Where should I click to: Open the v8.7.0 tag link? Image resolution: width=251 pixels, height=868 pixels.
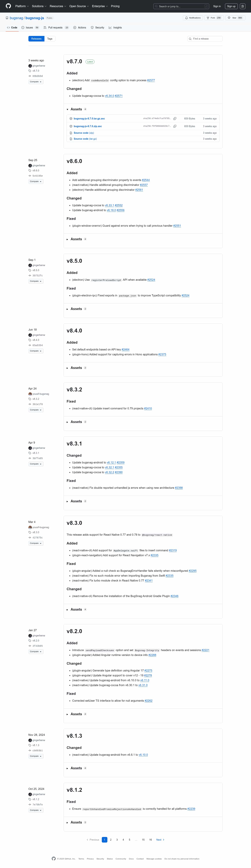click(x=36, y=71)
